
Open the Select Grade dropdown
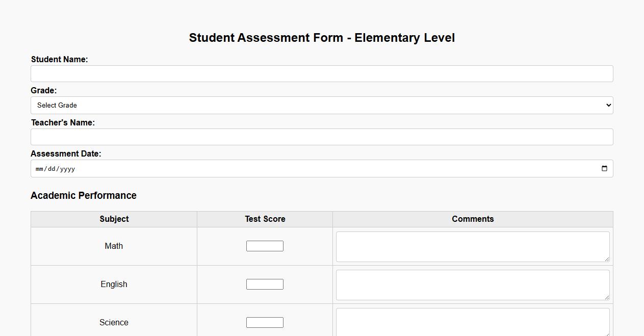321,105
